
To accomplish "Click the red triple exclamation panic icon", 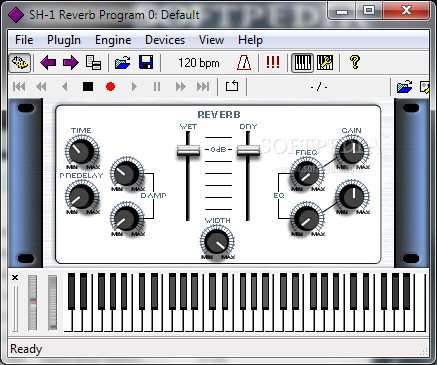I will tap(273, 62).
